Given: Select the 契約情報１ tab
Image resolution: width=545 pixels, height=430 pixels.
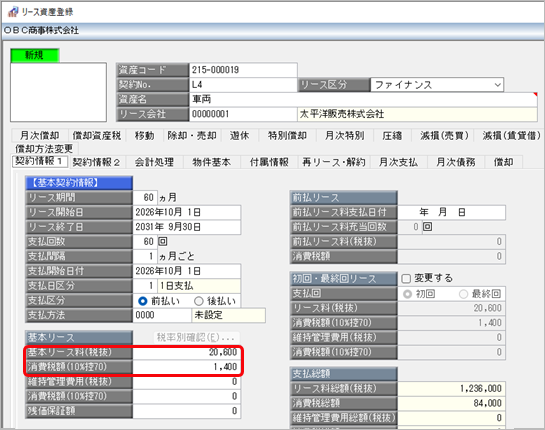Looking at the screenshot, I should click(x=39, y=161).
